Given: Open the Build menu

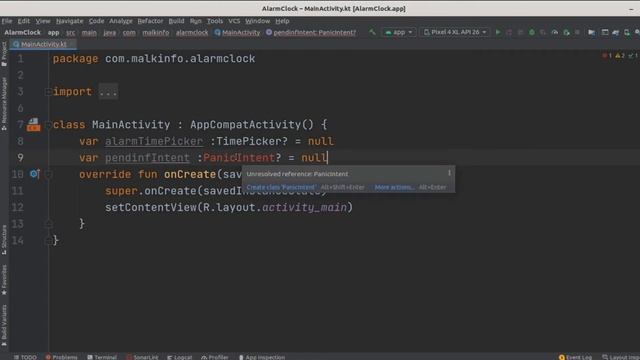Looking at the screenshot, I should (176, 21).
